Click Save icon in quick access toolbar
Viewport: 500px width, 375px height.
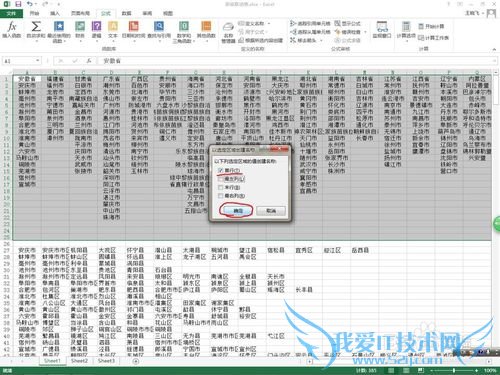click(18, 4)
